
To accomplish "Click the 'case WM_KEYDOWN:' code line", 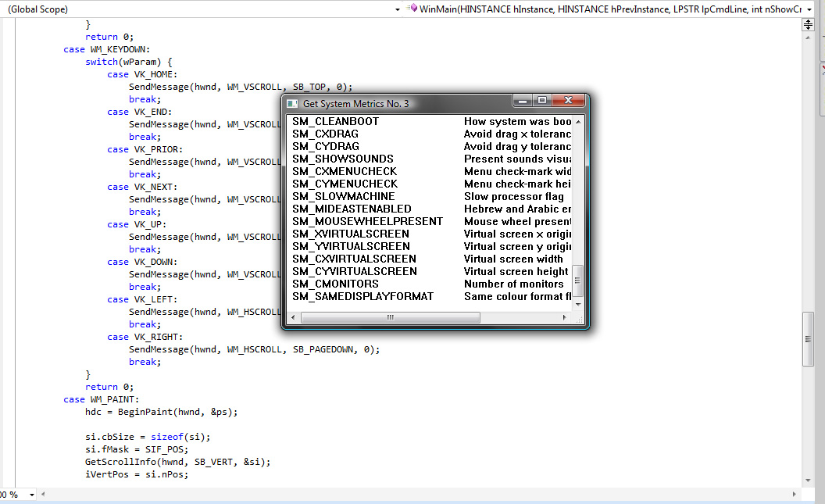I will tap(107, 49).
